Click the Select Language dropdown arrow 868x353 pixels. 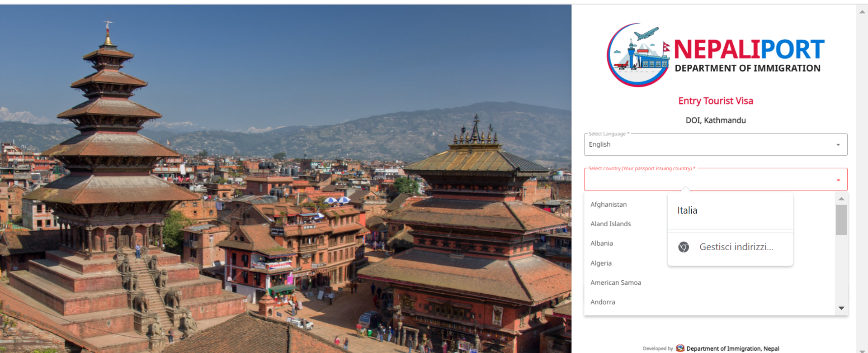(838, 145)
